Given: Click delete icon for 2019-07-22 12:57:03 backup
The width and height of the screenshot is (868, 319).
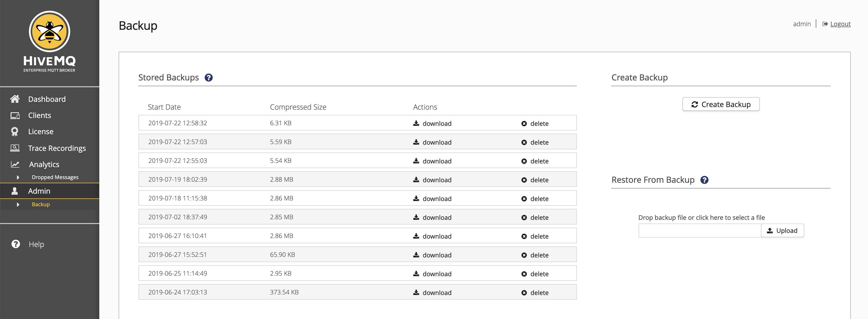Looking at the screenshot, I should (524, 143).
